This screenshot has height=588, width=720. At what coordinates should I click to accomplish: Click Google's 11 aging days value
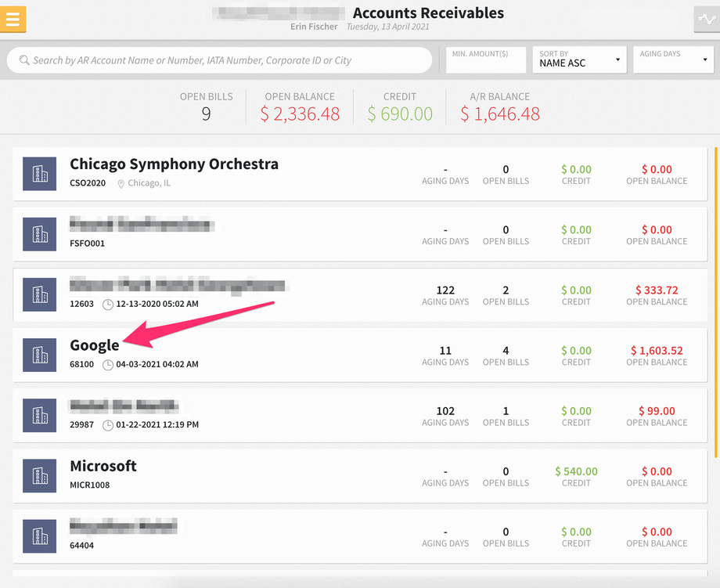click(x=445, y=351)
